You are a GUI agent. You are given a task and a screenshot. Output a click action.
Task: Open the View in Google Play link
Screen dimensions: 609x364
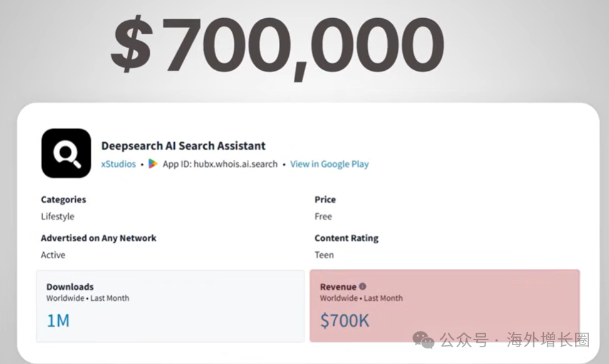[x=329, y=164]
